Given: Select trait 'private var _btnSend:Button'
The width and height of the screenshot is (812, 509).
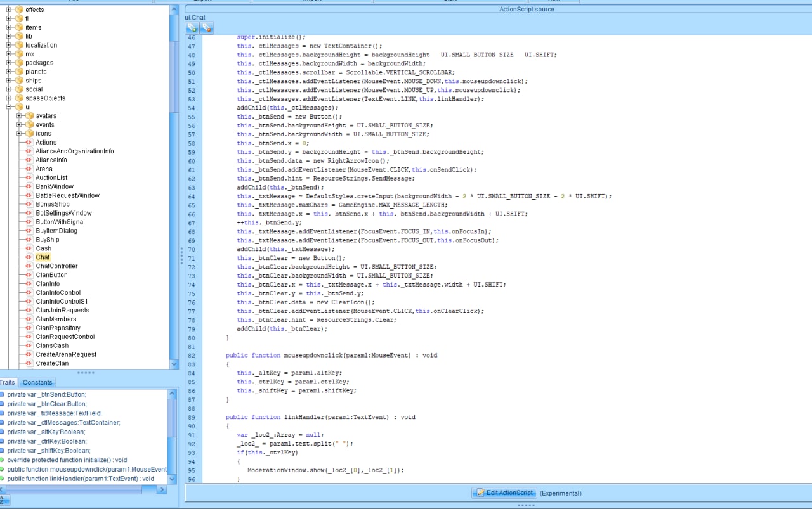Looking at the screenshot, I should click(47, 394).
